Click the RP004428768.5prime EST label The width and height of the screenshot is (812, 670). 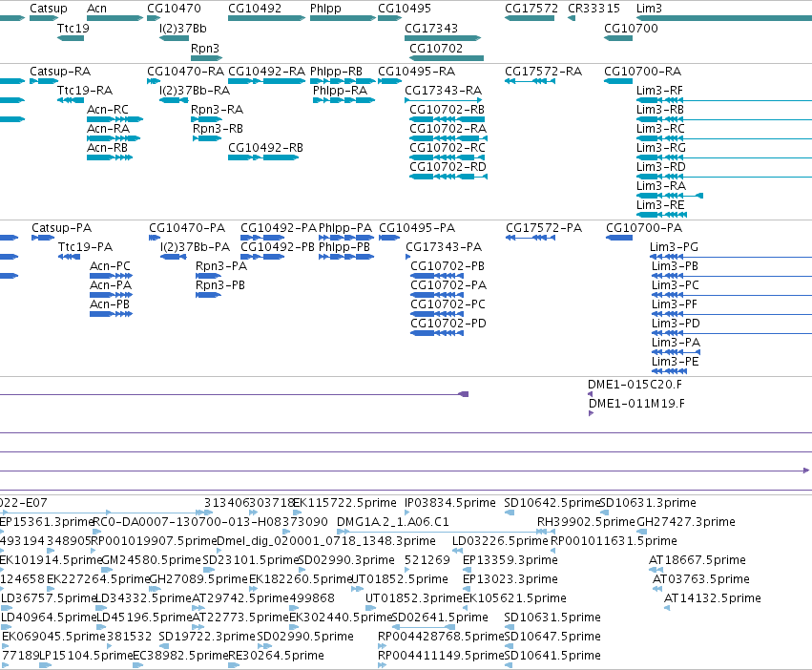pos(441,637)
